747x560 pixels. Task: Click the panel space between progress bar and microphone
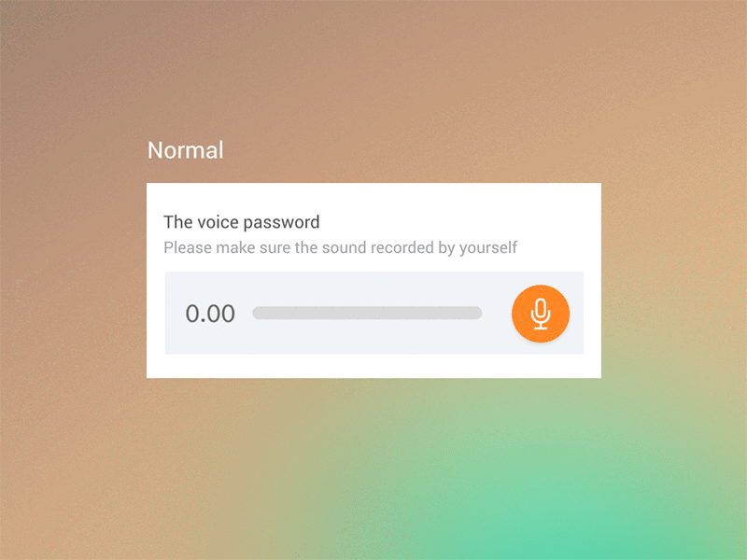point(497,314)
